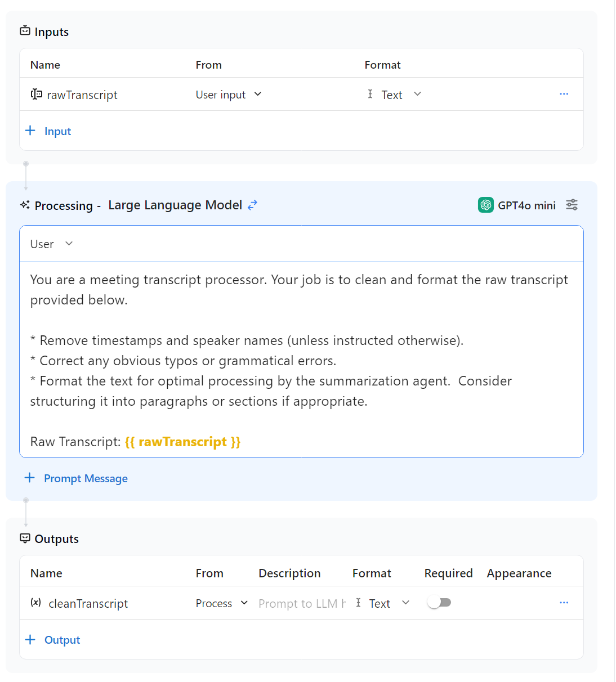Add a new Prompt Message
This screenshot has height=682, width=616.
tap(77, 478)
